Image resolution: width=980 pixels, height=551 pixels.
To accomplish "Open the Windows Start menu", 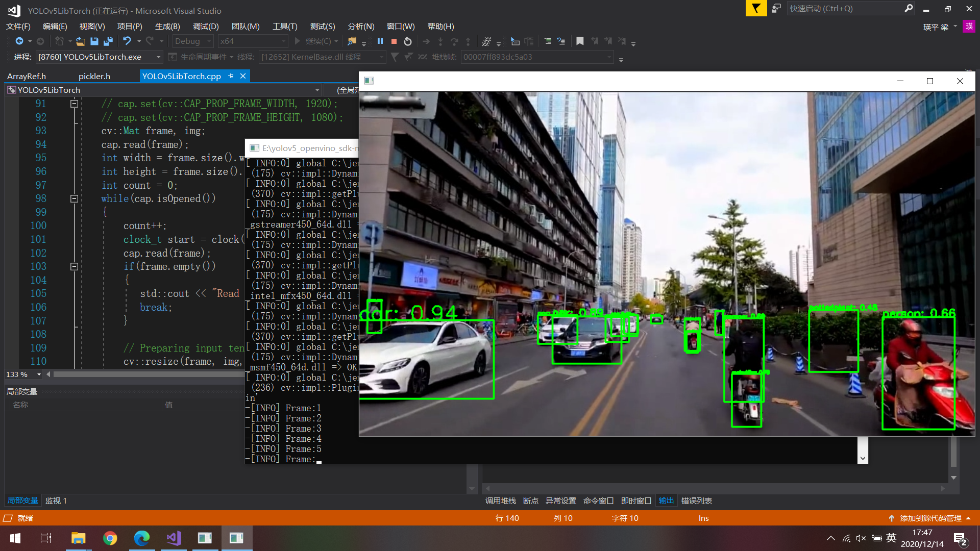I will (15, 538).
